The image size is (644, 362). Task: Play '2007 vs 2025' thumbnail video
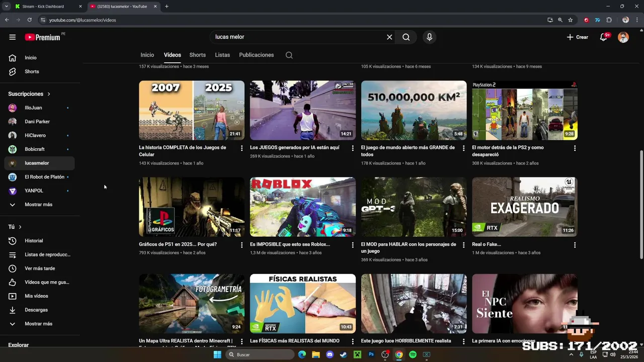coord(192,110)
